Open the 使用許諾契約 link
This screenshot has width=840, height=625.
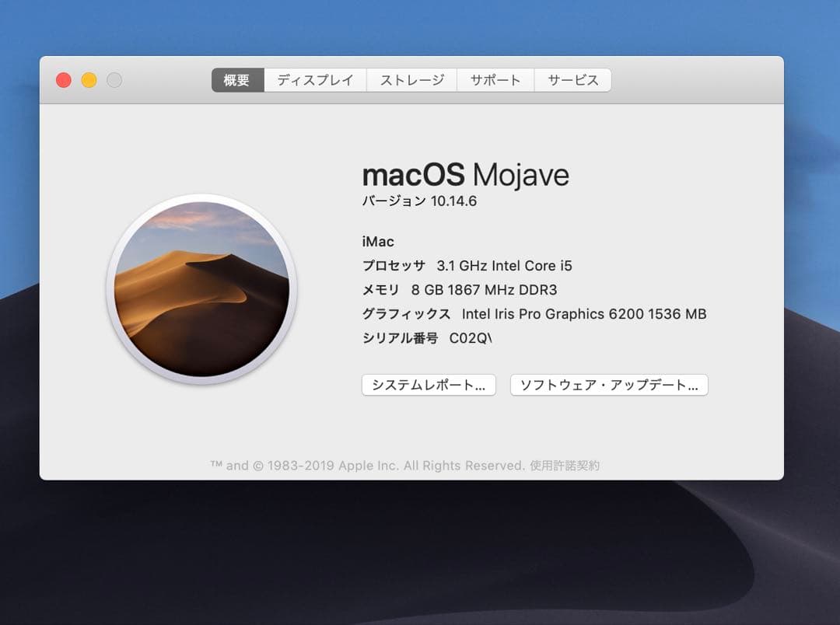[x=565, y=466]
